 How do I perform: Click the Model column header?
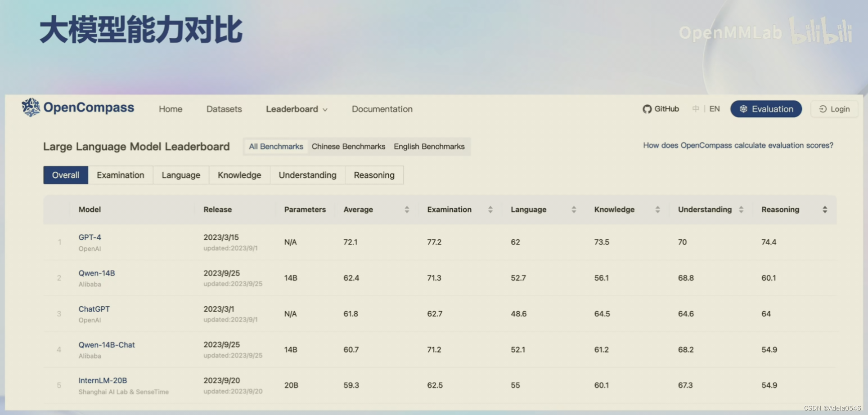click(90, 210)
